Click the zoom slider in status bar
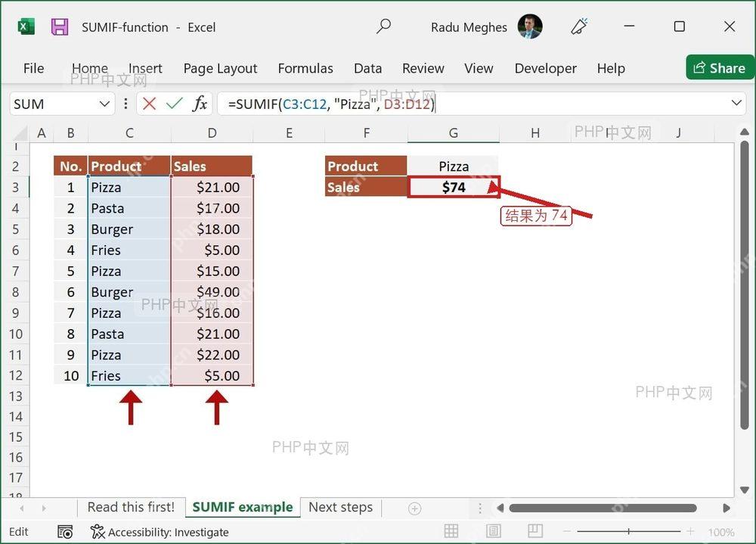The image size is (756, 544). (x=629, y=531)
